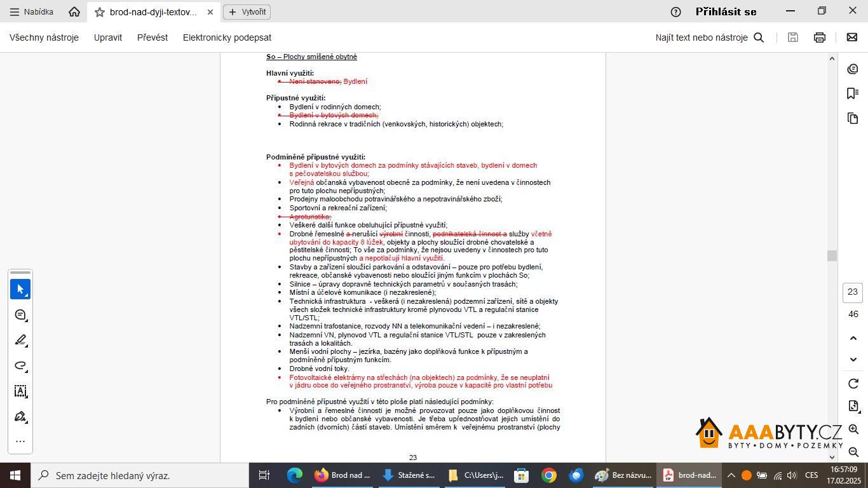The width and height of the screenshot is (868, 488).
Task: Close the brod-nad-dyji document tab
Action: pos(210,12)
